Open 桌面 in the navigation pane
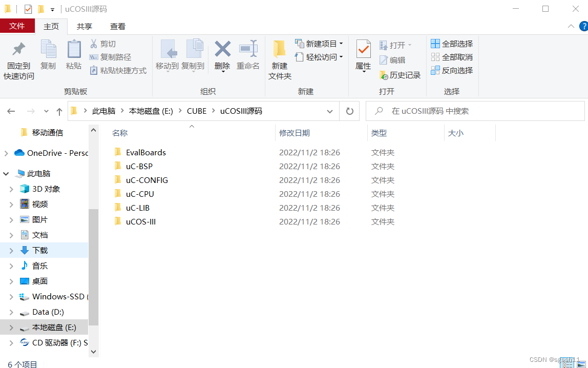This screenshot has height=368, width=588. 40,281
